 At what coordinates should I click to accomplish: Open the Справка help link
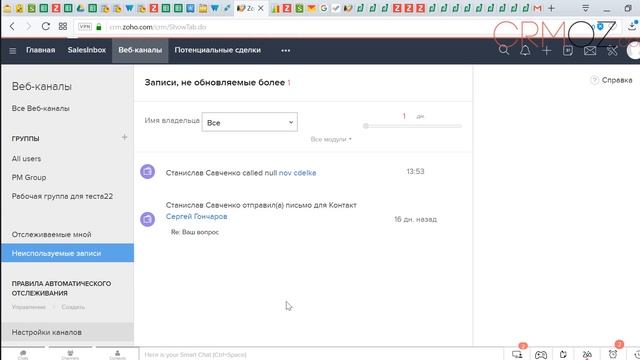[617, 80]
